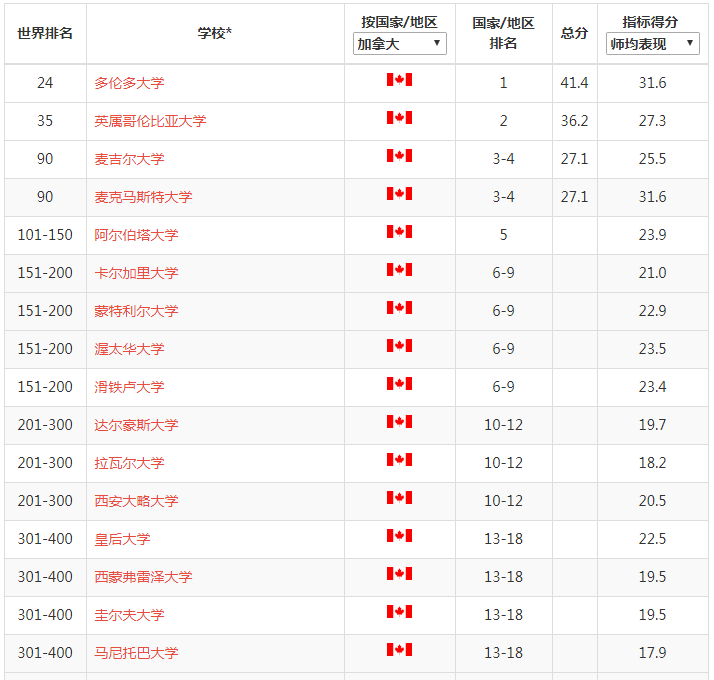The width and height of the screenshot is (714, 680).
Task: Select indicator score 22.5 cell
Action: click(x=653, y=540)
